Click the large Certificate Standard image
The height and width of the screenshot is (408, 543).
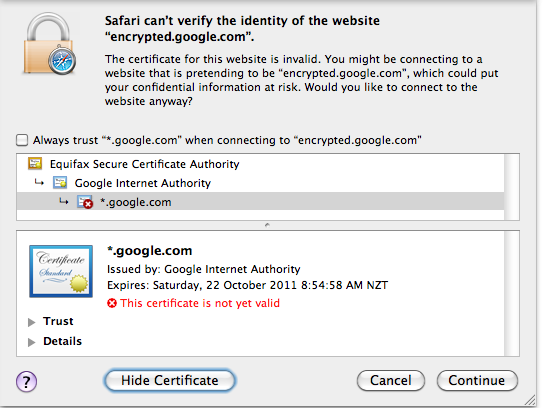click(x=61, y=271)
